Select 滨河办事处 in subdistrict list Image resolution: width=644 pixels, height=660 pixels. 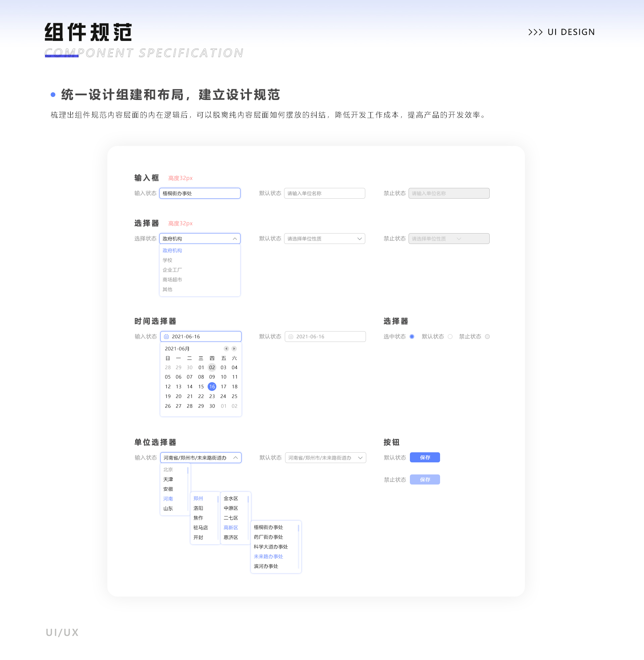tap(266, 566)
